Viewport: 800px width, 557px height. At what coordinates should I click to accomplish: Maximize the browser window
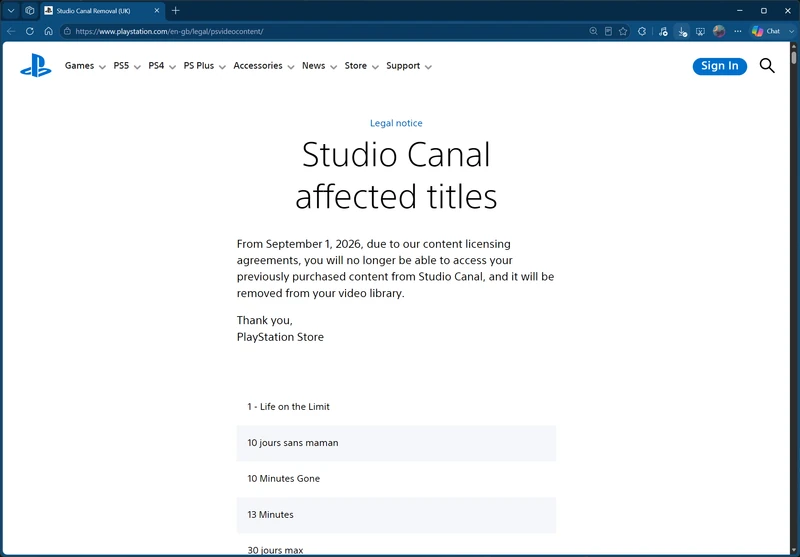coord(764,10)
